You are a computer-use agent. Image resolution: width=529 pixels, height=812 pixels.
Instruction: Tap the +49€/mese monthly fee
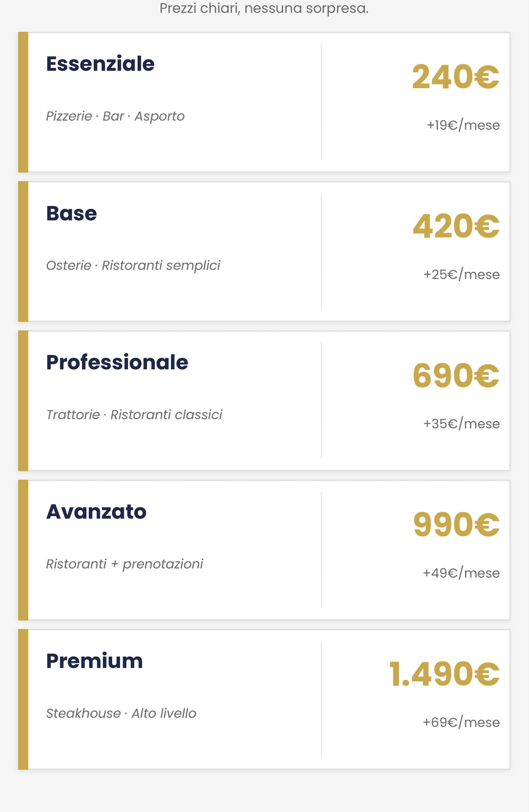461,573
